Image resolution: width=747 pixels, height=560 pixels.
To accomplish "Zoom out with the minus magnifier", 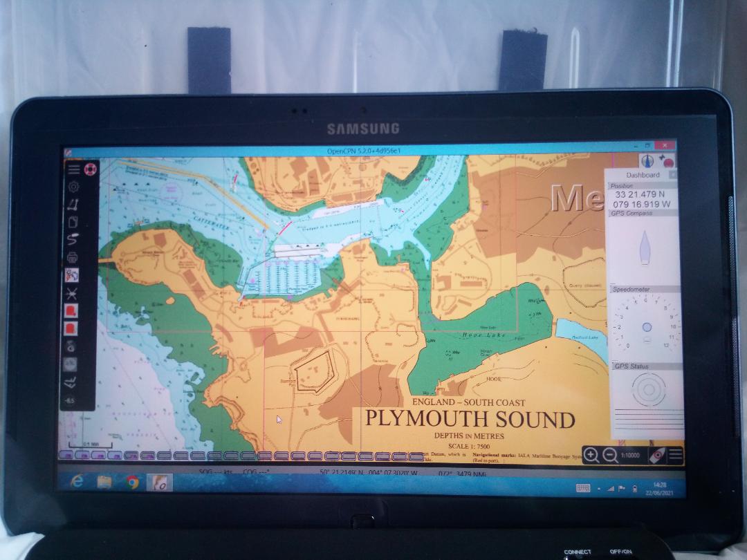I will pyautogui.click(x=610, y=456).
